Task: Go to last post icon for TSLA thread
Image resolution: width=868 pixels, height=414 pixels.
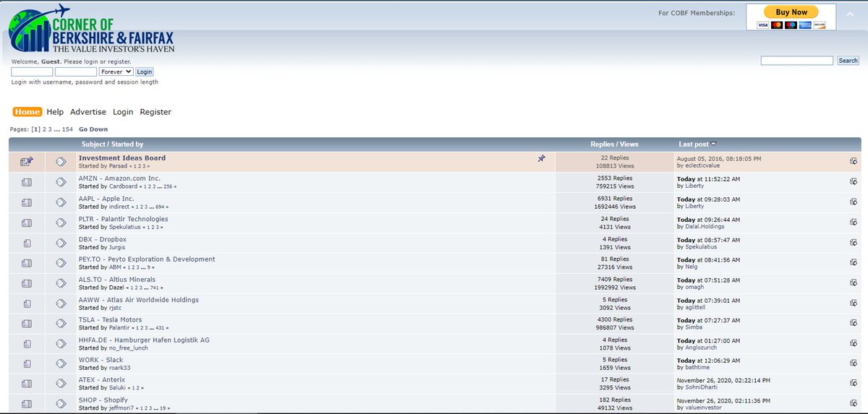Action: coord(854,323)
